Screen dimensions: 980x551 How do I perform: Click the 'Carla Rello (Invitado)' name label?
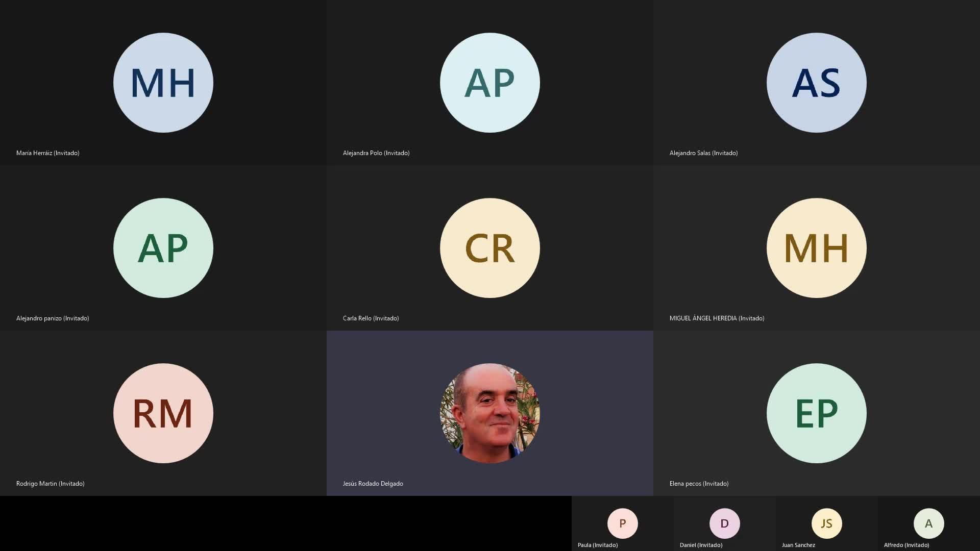click(371, 318)
